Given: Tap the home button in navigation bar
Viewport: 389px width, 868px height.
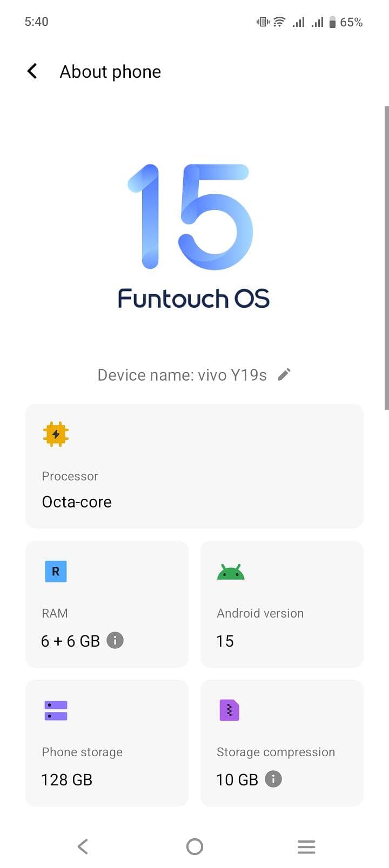Looking at the screenshot, I should (194, 846).
